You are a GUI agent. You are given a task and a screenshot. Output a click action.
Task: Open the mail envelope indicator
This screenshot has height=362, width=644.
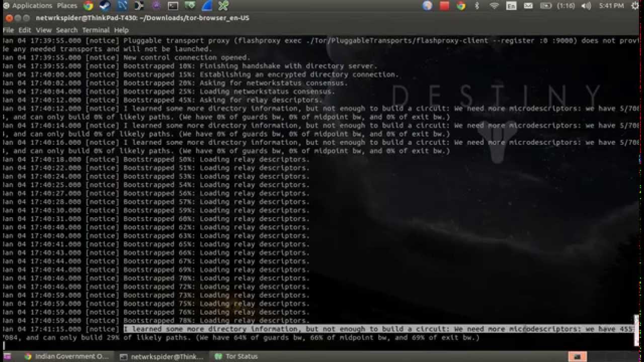[x=528, y=6]
